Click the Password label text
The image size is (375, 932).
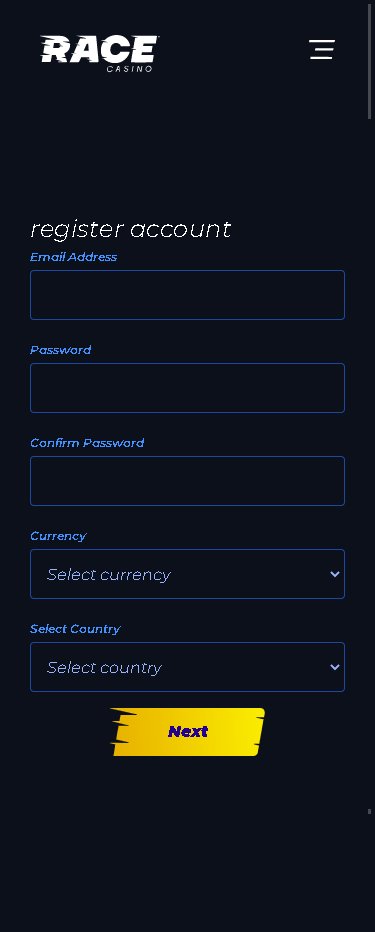[61, 350]
